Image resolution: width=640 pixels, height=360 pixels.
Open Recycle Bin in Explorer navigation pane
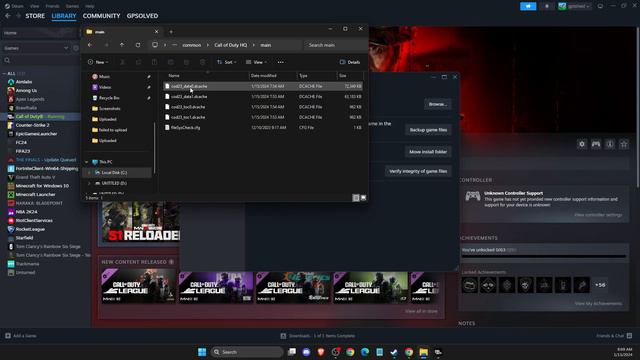[109, 98]
